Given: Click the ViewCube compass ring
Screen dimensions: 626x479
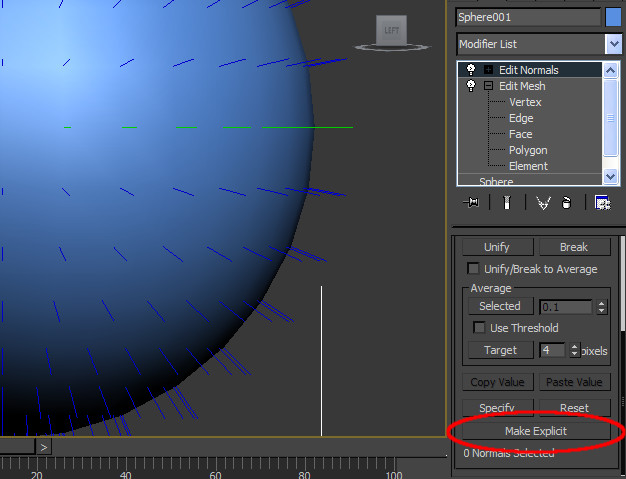Looking at the screenshot, I should pyautogui.click(x=392, y=48).
